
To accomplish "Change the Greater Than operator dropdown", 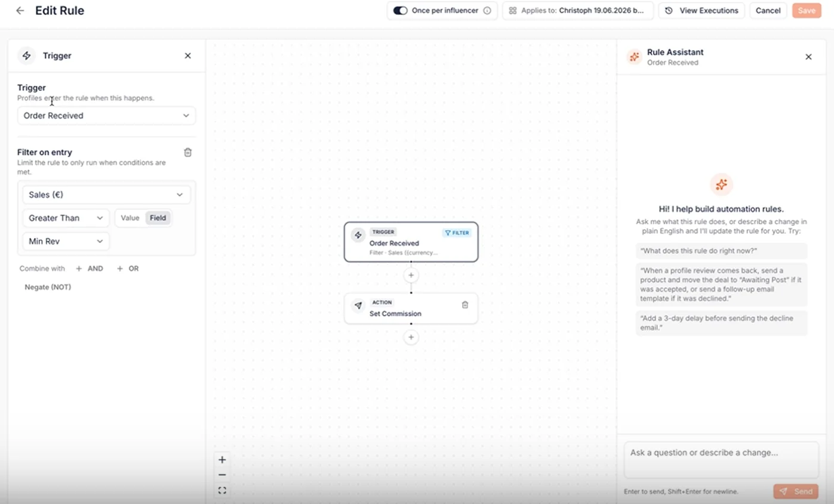I will point(66,218).
